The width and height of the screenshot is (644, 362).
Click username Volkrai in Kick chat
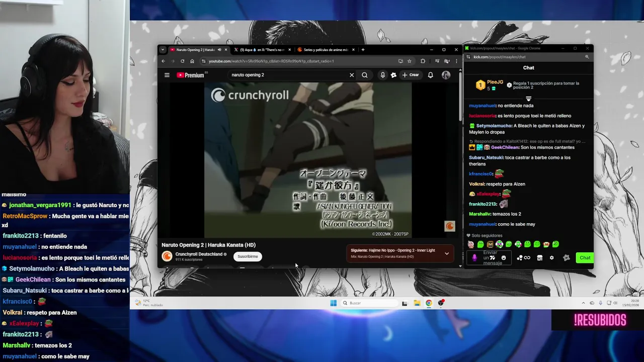coord(477,184)
